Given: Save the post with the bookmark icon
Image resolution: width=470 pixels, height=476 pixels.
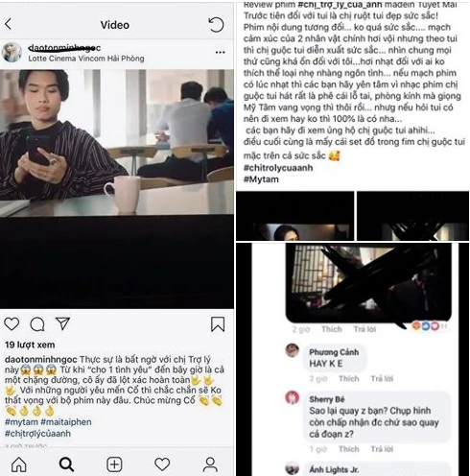Looking at the screenshot, I should coord(218,324).
